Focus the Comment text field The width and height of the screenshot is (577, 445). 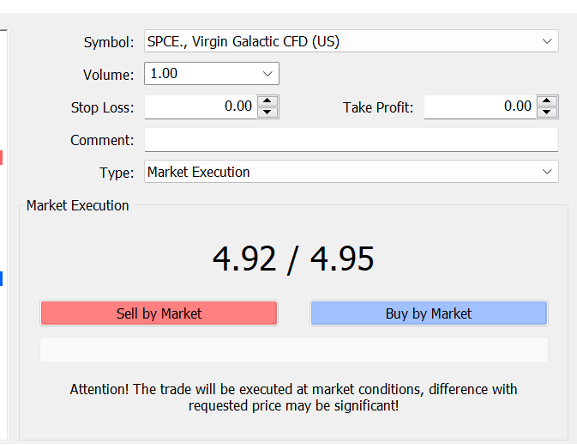coord(351,139)
